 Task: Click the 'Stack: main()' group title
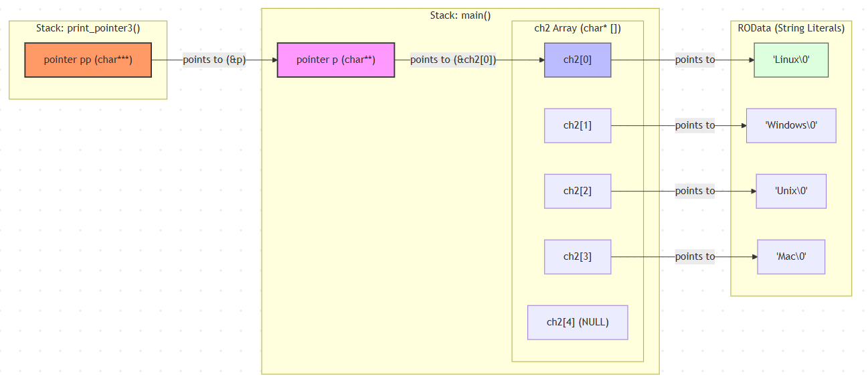tap(460, 15)
